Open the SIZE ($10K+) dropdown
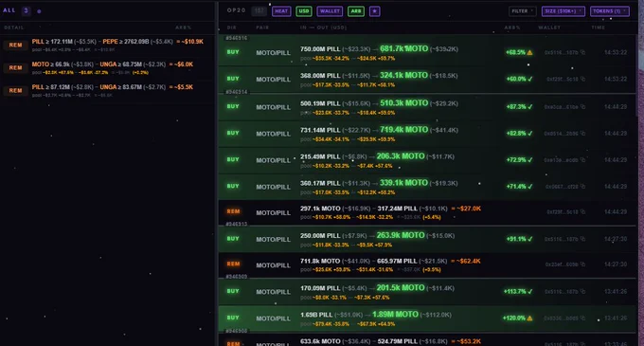 click(x=563, y=11)
